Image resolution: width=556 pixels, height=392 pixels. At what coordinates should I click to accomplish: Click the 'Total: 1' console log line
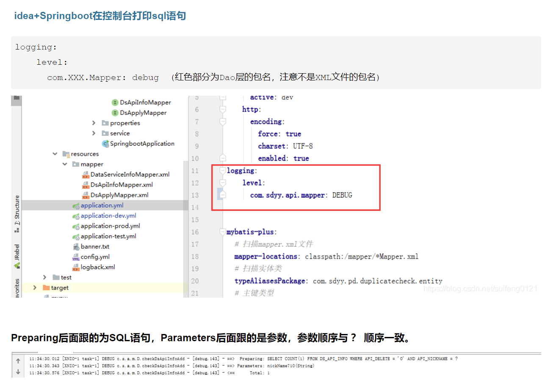pos(149,373)
